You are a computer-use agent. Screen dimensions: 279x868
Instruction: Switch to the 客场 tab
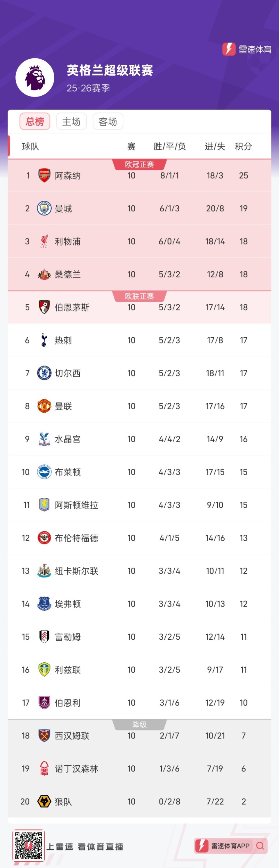pyautogui.click(x=108, y=121)
